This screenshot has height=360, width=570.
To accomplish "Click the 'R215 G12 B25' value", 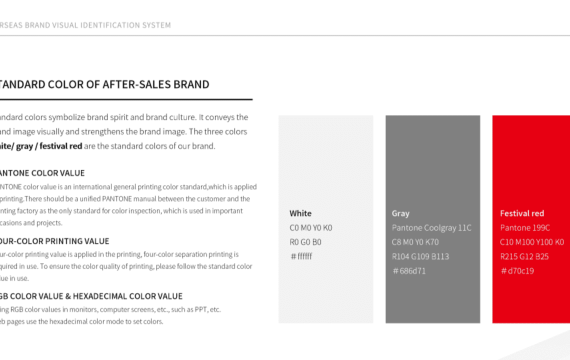I will [524, 257].
